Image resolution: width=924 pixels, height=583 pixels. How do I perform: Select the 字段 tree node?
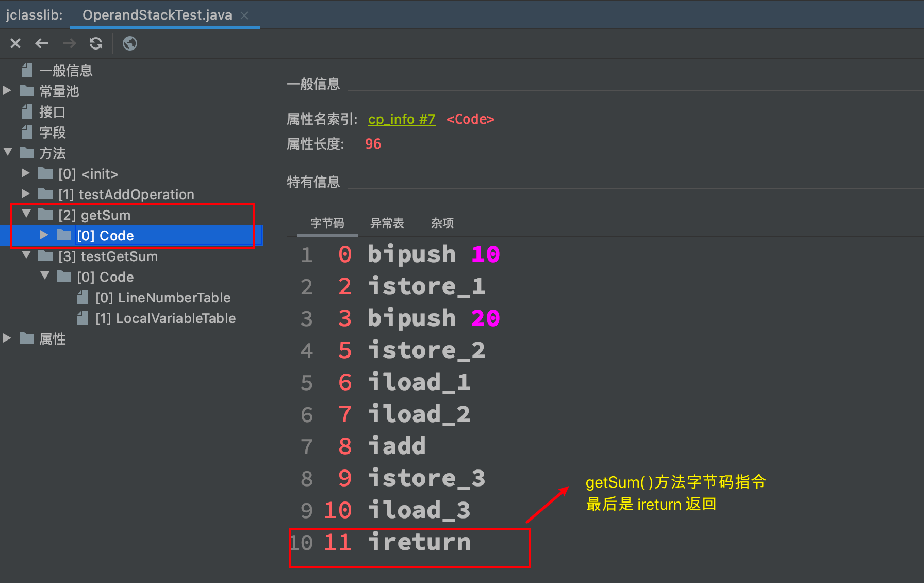[52, 133]
